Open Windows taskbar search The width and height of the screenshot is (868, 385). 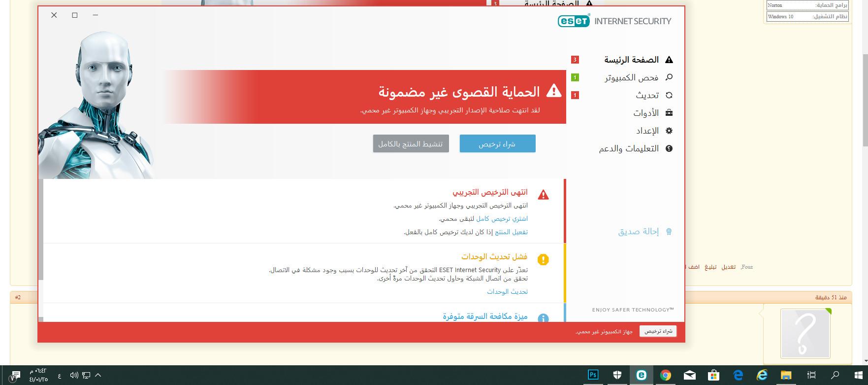coord(835,375)
